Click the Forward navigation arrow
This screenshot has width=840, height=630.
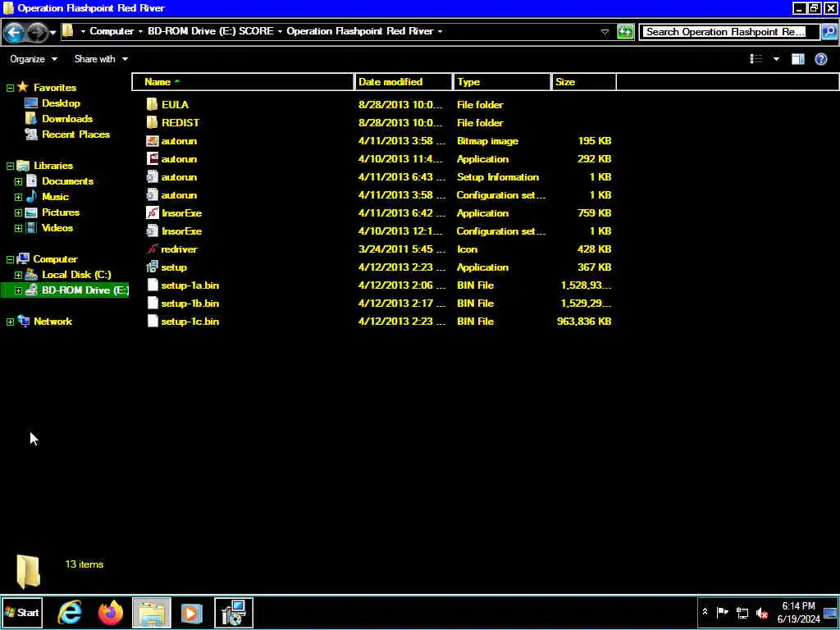tap(37, 33)
